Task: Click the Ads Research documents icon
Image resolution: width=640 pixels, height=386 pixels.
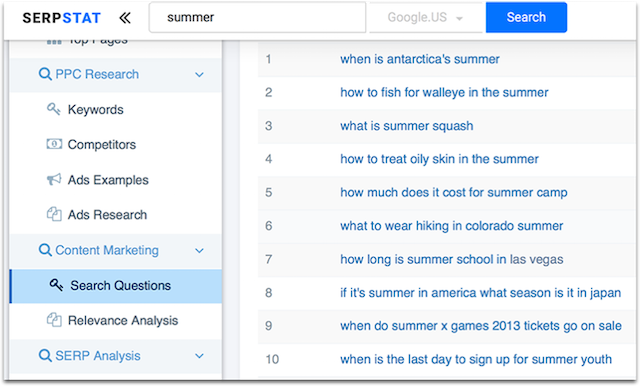Action: point(54,214)
